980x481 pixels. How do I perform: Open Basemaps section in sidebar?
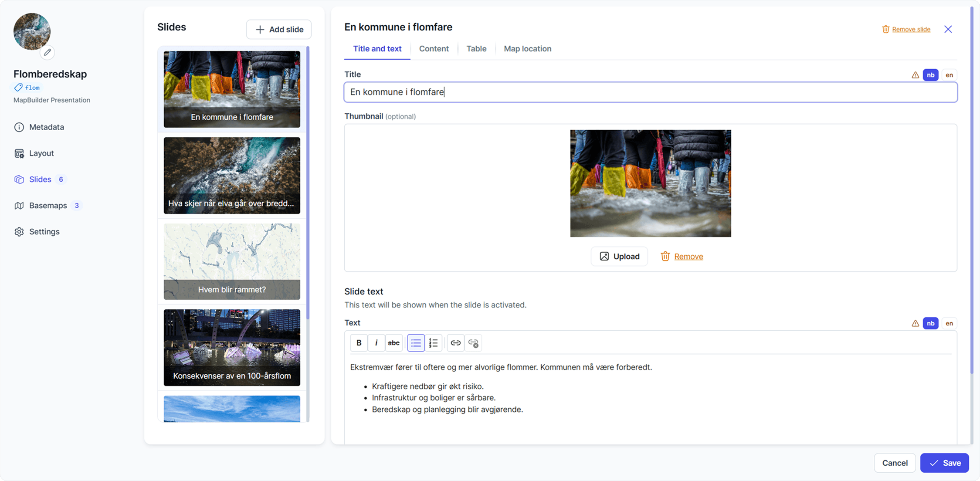pyautogui.click(x=48, y=206)
